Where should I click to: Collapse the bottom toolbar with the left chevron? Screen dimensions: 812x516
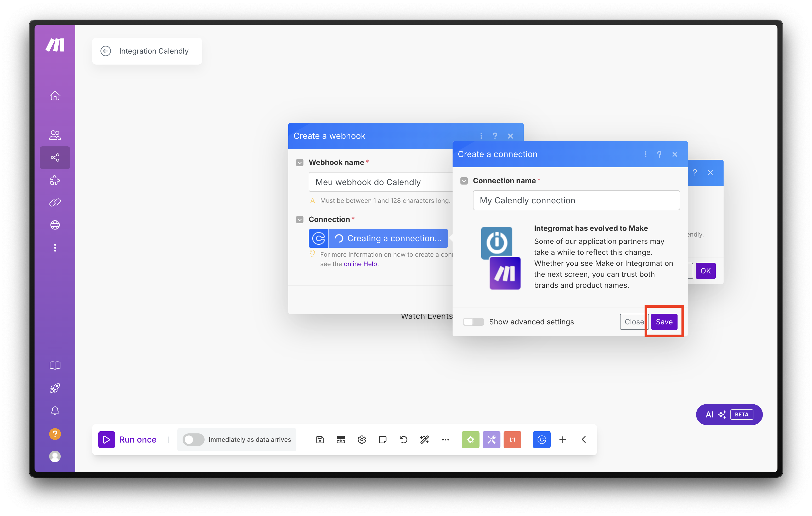point(584,439)
